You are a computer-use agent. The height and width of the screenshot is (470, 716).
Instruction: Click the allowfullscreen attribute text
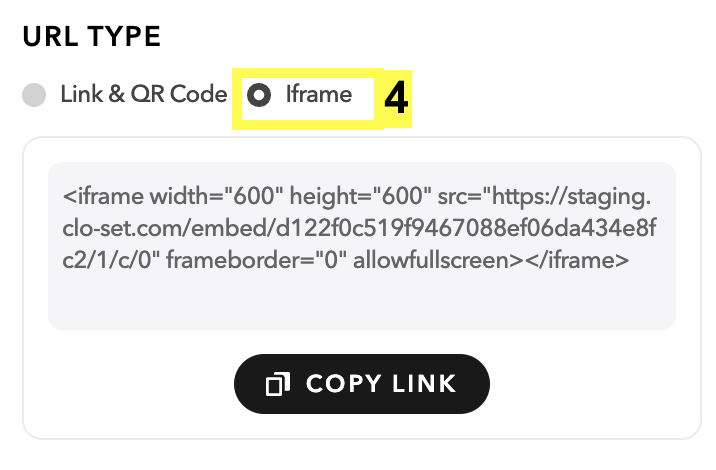(x=438, y=260)
